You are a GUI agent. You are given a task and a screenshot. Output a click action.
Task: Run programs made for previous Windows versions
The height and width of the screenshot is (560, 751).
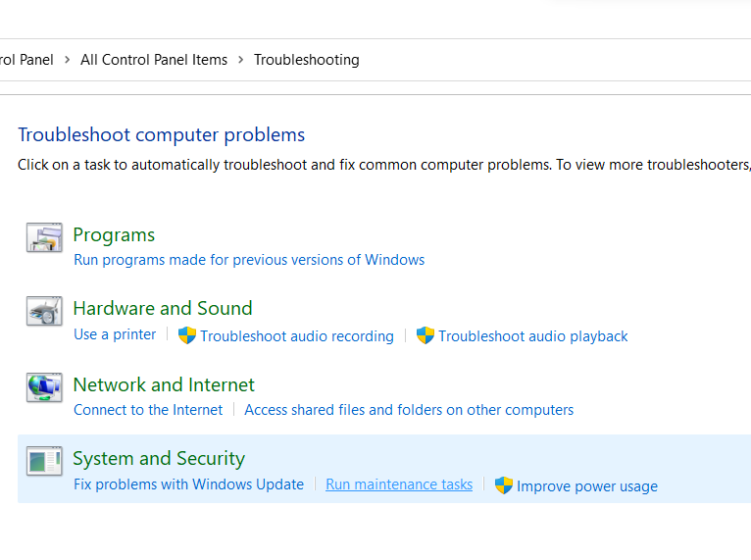(x=249, y=260)
